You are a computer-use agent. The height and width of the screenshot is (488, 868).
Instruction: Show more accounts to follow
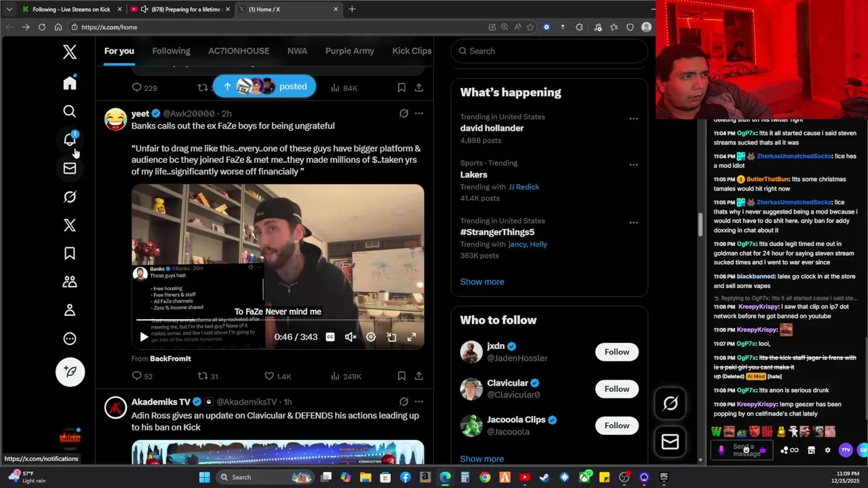pyautogui.click(x=482, y=459)
